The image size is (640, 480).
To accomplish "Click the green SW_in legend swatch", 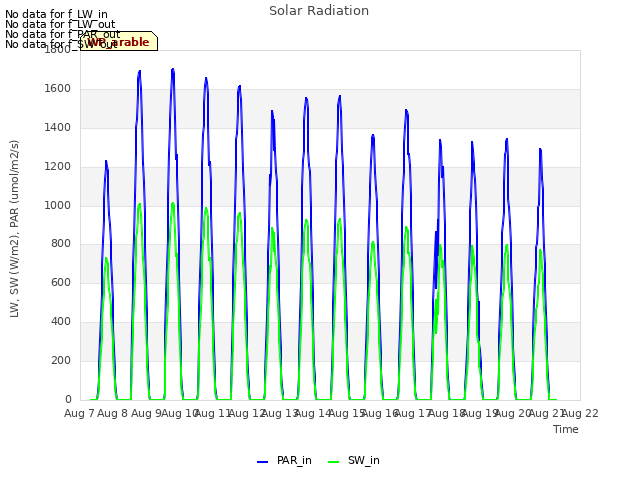I will [333, 462].
